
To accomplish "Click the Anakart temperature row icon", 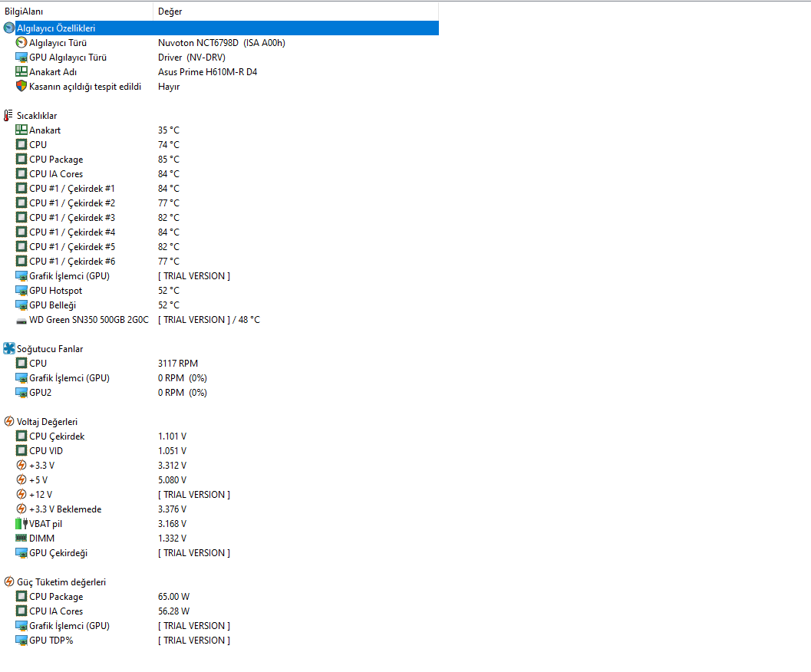I will coord(21,130).
